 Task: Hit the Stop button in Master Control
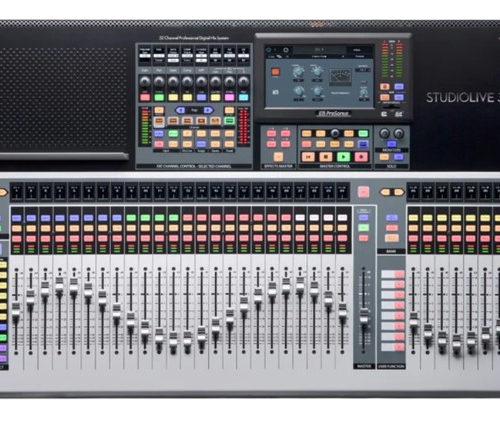point(326,157)
